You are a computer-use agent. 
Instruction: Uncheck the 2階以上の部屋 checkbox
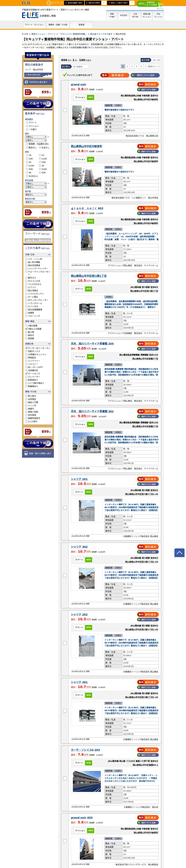pyautogui.click(x=26, y=329)
